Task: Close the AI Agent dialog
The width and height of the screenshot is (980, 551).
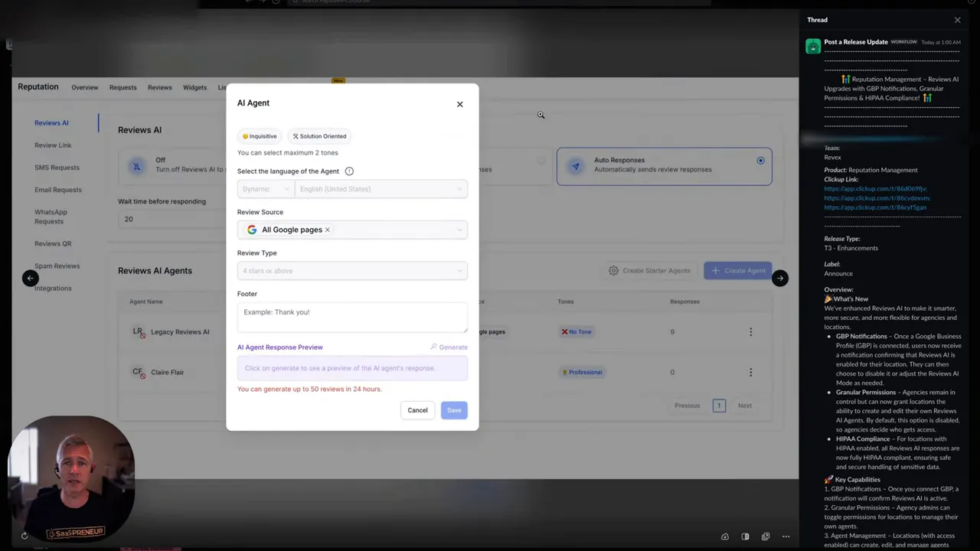Action: 459,104
